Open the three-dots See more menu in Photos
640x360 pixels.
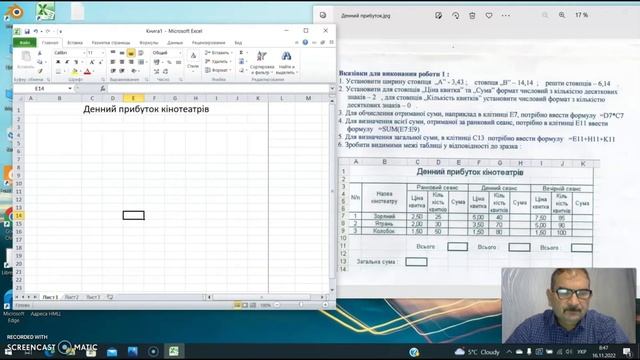coord(506,16)
